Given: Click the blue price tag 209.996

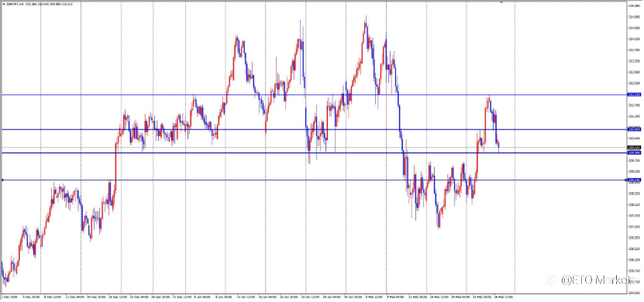Looking at the screenshot, I should pyautogui.click(x=634, y=153).
